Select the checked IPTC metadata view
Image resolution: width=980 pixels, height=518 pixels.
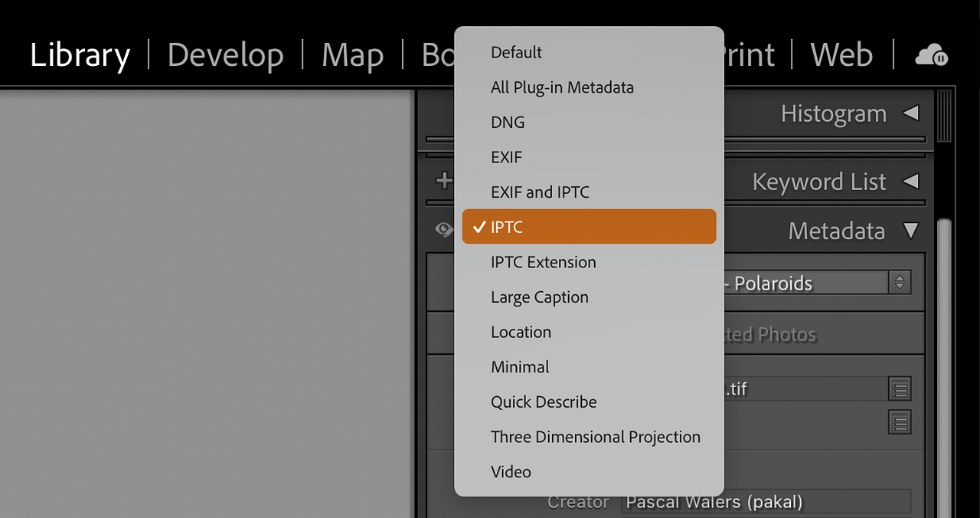[x=588, y=227]
